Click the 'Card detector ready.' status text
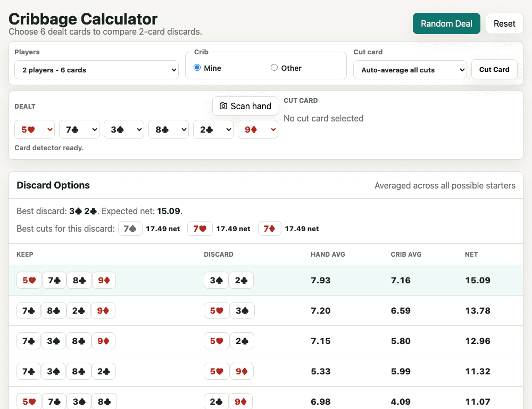Viewport: 532px width, 409px height. [x=49, y=148]
